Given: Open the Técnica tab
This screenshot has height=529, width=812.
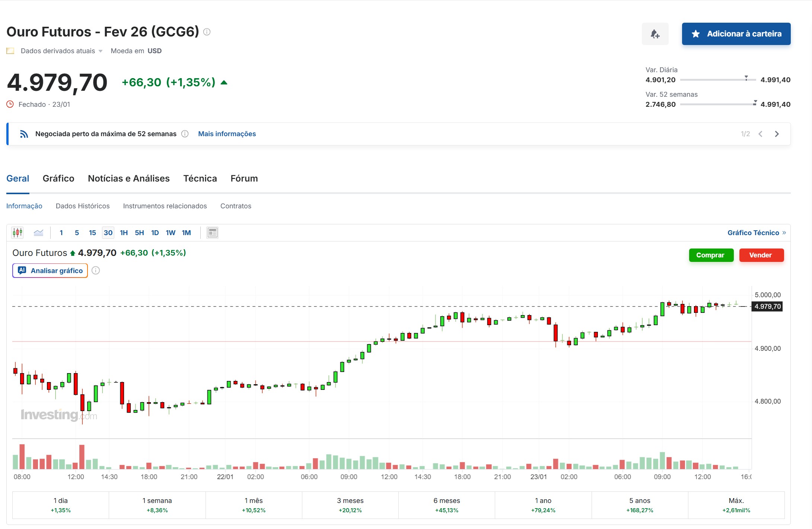Looking at the screenshot, I should pos(200,179).
